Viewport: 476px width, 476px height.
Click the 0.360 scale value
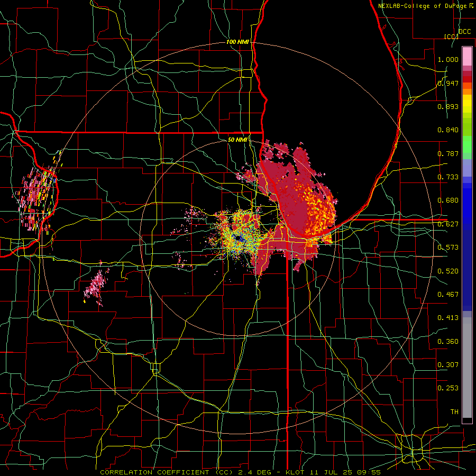[448, 342]
